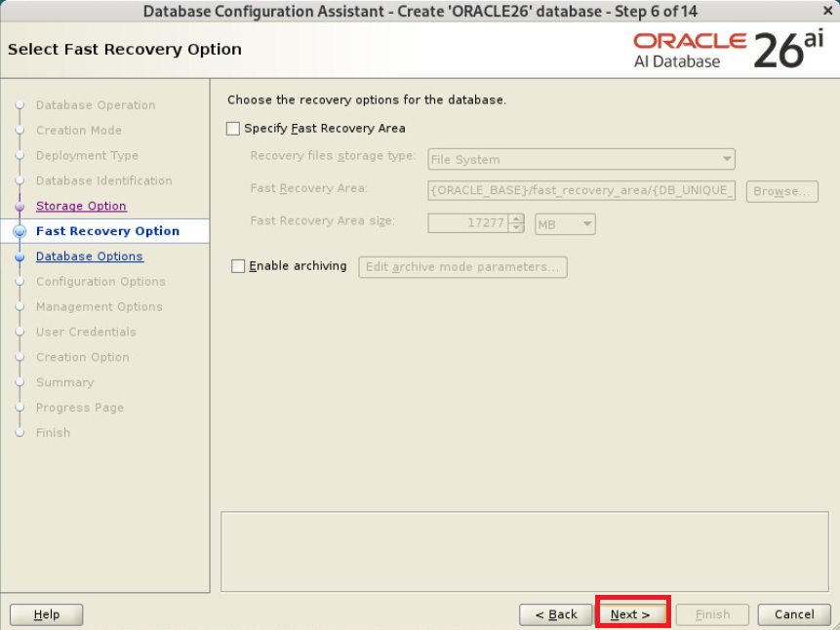Go to the Database Options step link
The image size is (840, 630).
pyautogui.click(x=90, y=256)
